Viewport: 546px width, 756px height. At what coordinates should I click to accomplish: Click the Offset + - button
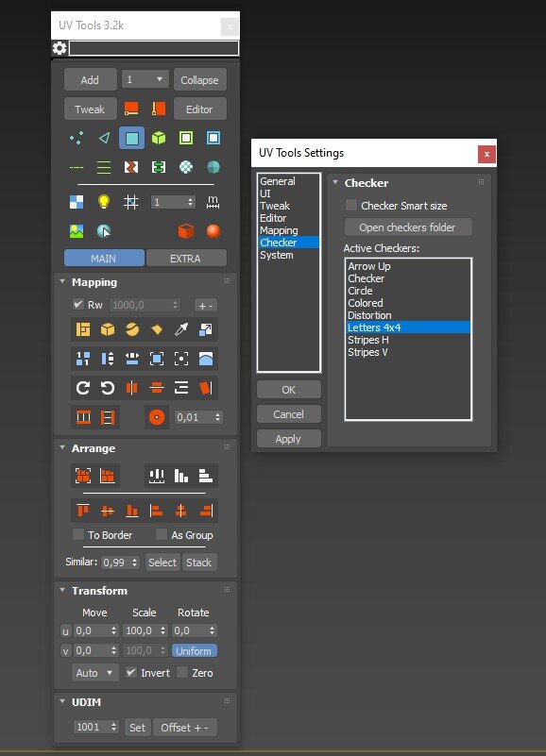(x=185, y=727)
